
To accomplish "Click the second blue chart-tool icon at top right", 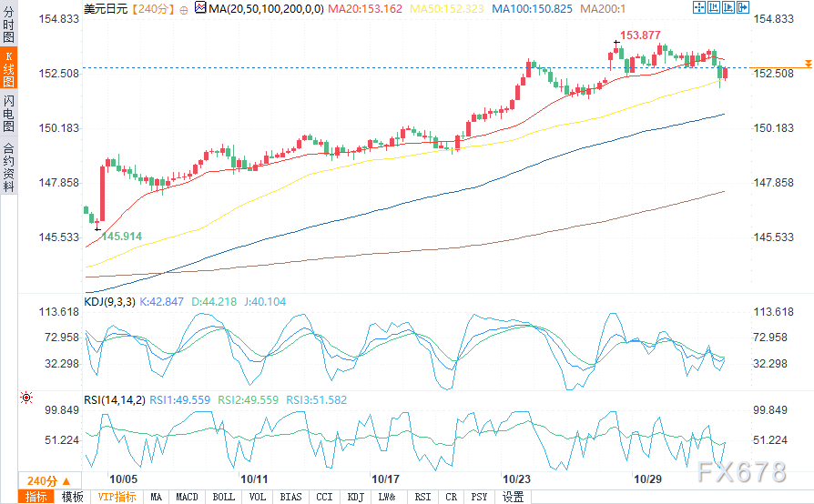I will 713,7.
